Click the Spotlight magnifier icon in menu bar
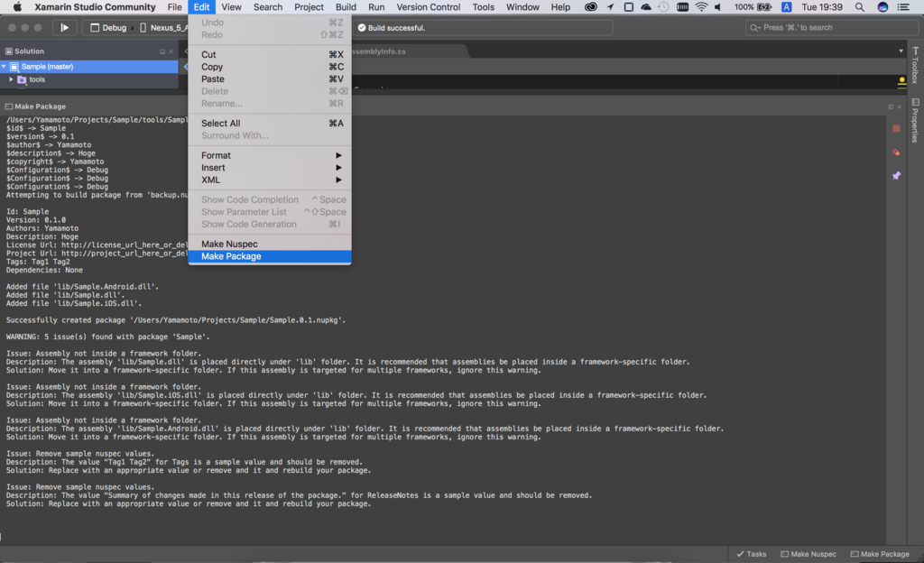 click(x=860, y=7)
